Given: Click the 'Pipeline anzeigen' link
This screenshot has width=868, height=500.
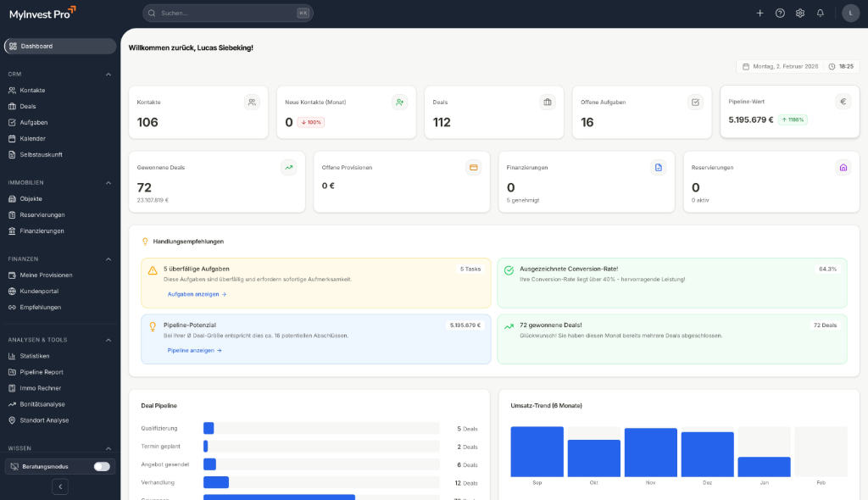Looking at the screenshot, I should coord(194,350).
